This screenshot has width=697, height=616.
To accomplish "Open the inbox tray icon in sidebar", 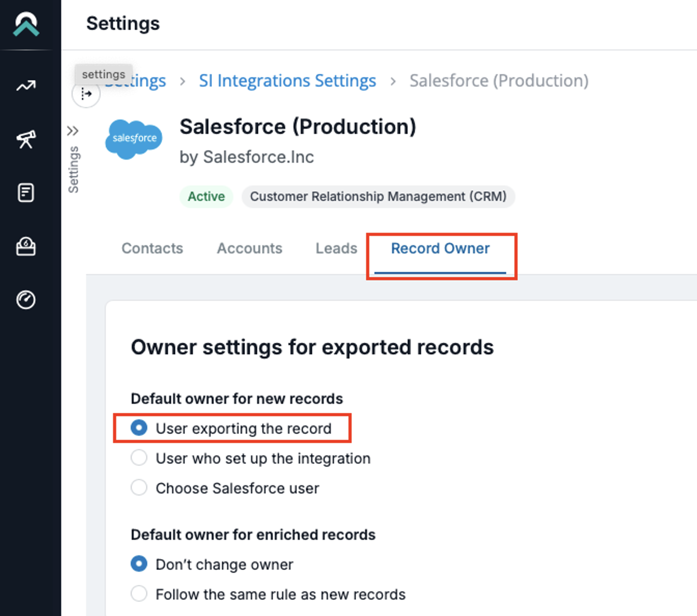I will (x=26, y=246).
